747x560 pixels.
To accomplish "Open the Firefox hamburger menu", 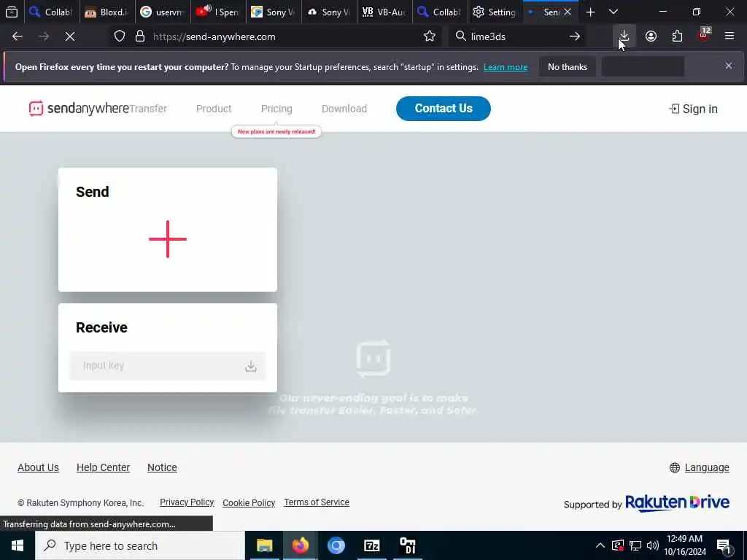I will pos(729,36).
